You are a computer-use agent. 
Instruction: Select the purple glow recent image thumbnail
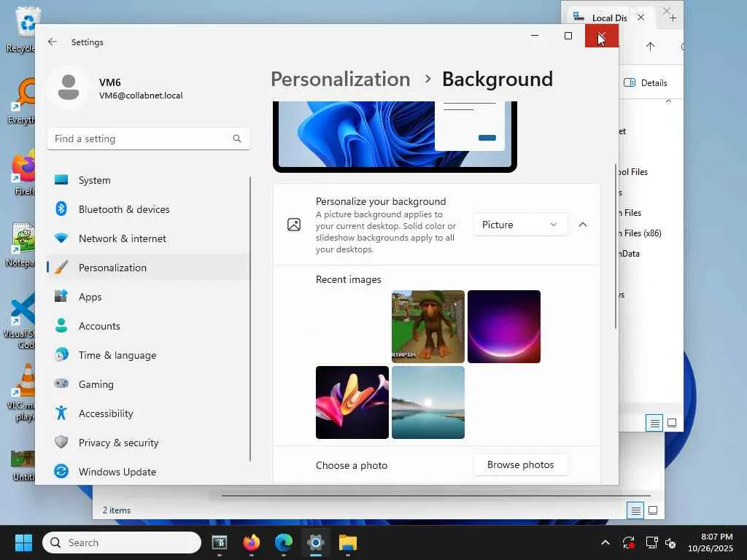coord(504,327)
